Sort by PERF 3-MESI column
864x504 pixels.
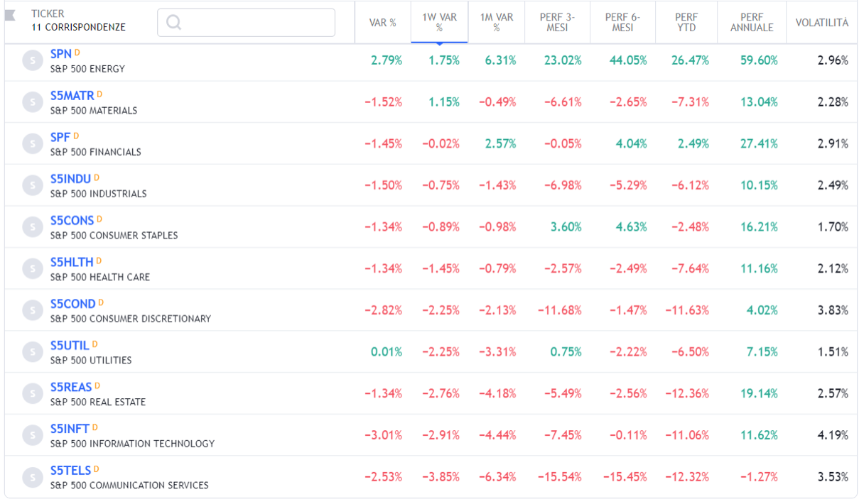(557, 23)
